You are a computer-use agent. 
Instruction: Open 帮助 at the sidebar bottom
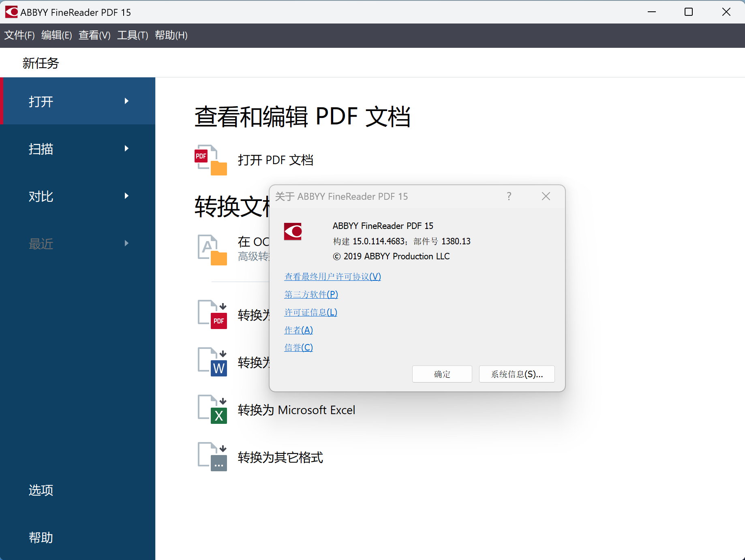coord(41,538)
